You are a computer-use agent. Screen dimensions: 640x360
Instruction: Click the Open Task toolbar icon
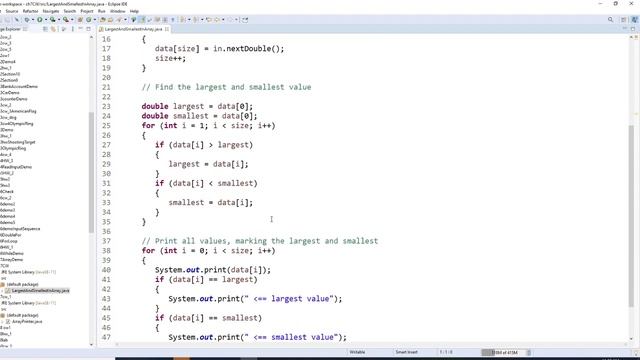tap(110, 20)
